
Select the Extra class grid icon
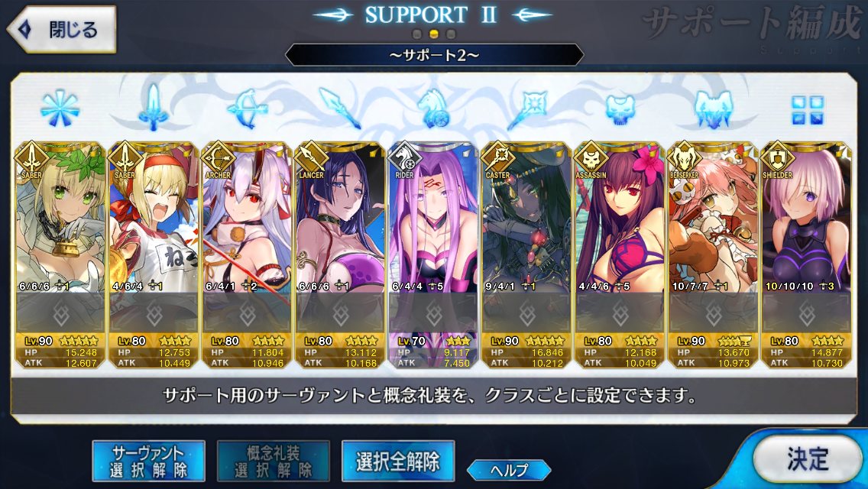807,110
